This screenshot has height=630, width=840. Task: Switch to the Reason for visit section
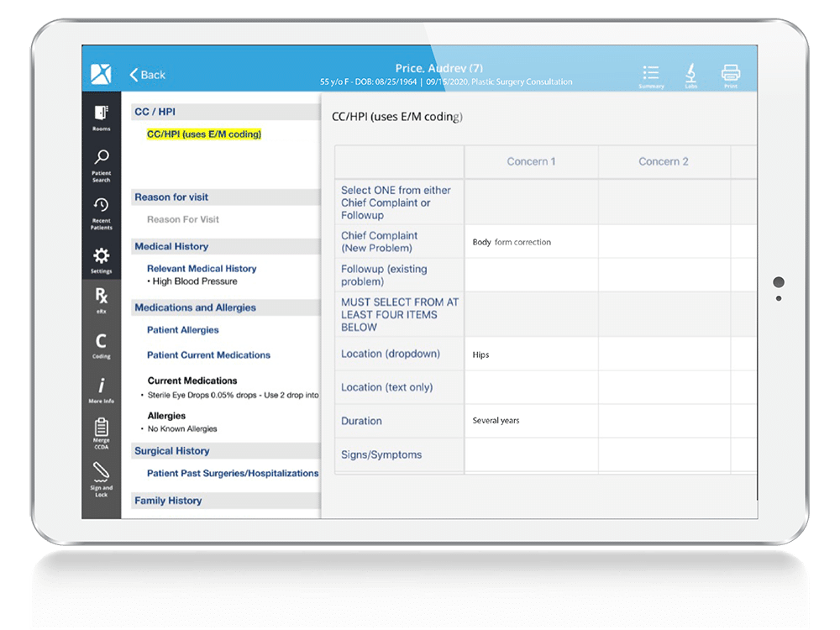point(172,197)
